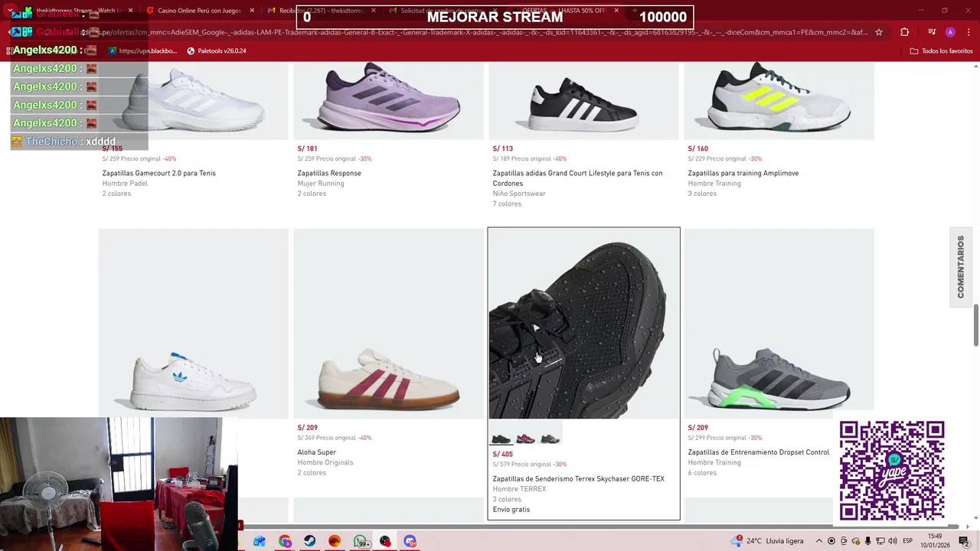Click the vertical page scrollbar thumb

(x=975, y=324)
